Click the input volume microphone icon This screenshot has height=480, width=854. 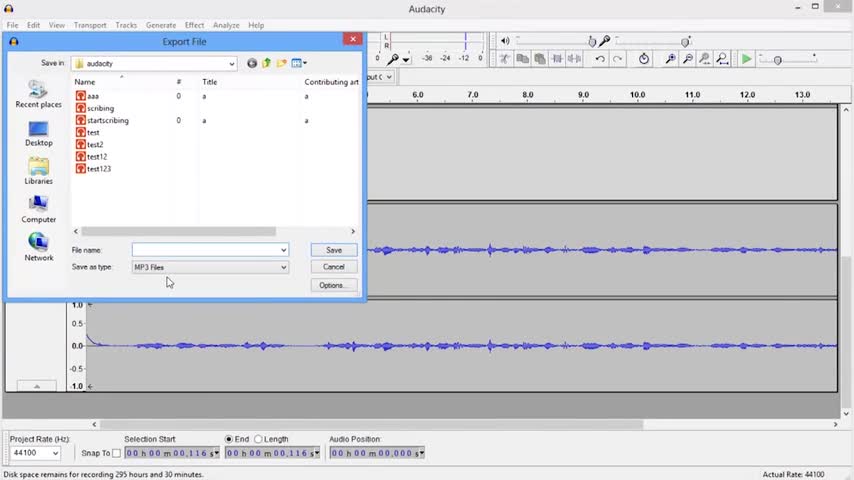tap(605, 41)
